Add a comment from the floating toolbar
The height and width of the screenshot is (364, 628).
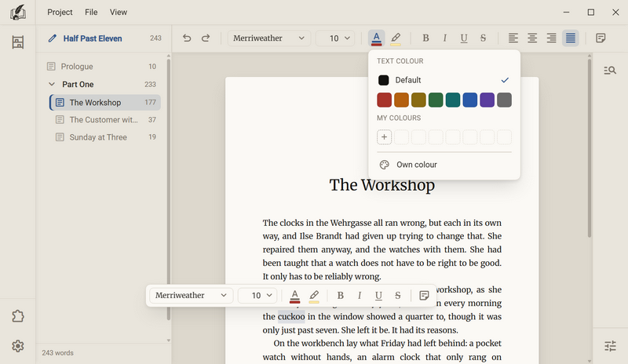click(x=424, y=296)
